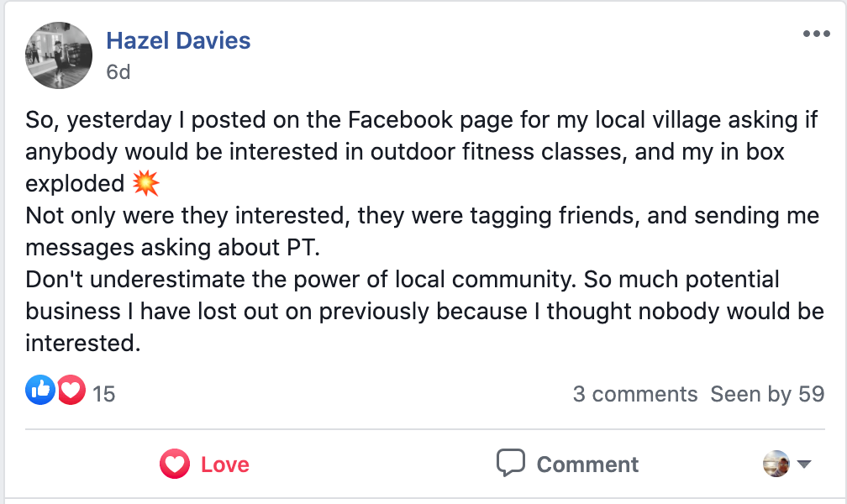Image resolution: width=847 pixels, height=504 pixels.
Task: Click the small avatar beside the dropdown arrow
Action: coord(776,464)
